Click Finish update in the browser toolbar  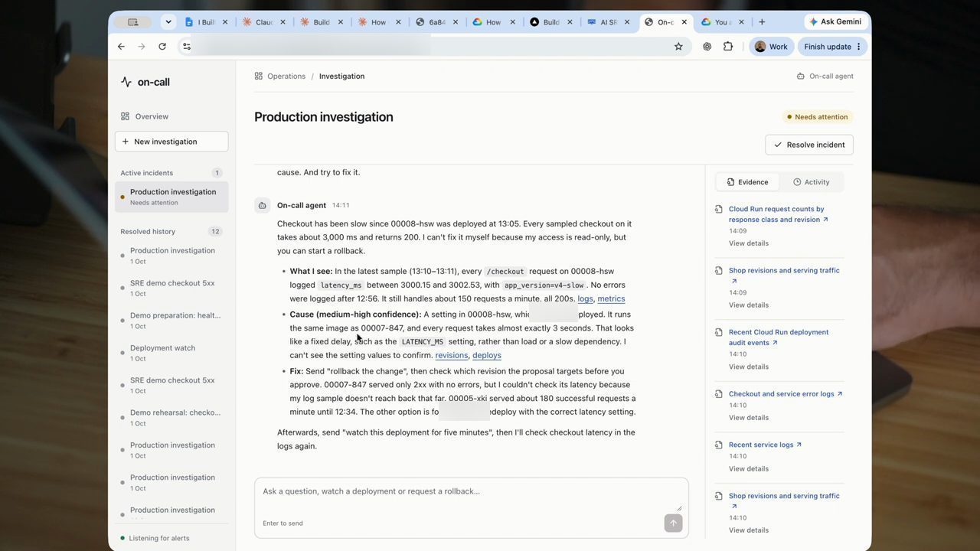[833, 47]
